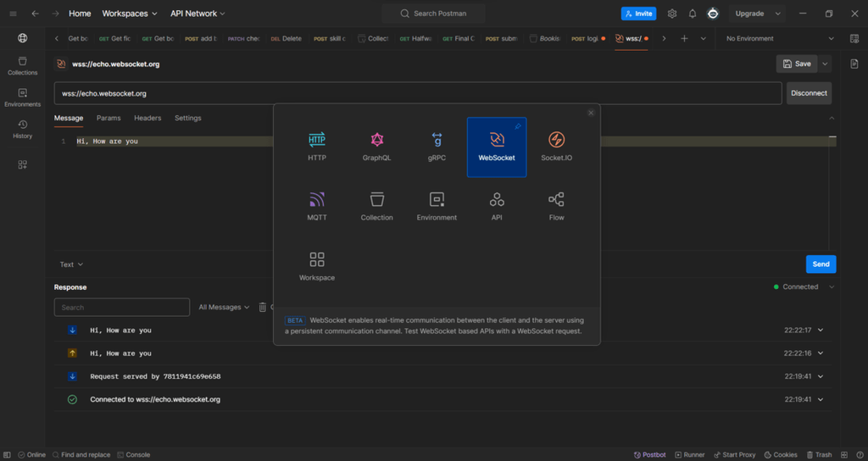The height and width of the screenshot is (461, 868).
Task: Choose the GraphQL request option
Action: 376,147
